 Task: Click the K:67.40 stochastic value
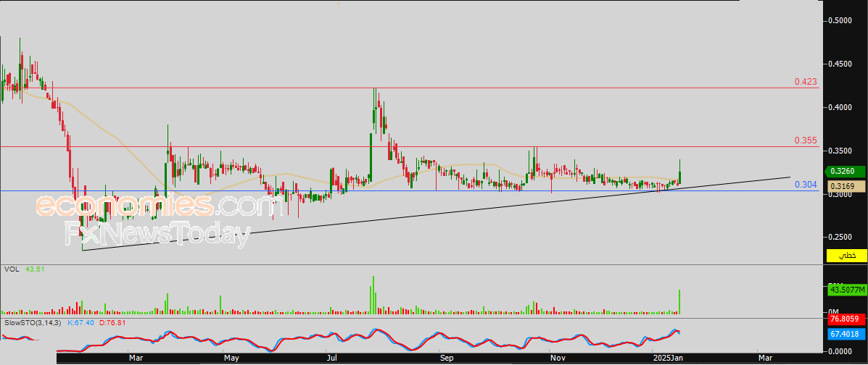pyautogui.click(x=80, y=322)
